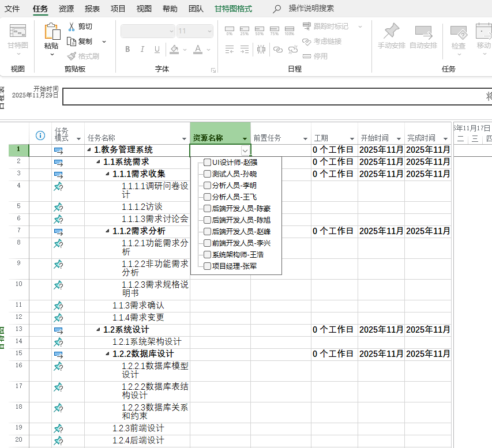The width and height of the screenshot is (492, 448).
Task: Open the 报表 ribbon tab
Action: [92, 9]
